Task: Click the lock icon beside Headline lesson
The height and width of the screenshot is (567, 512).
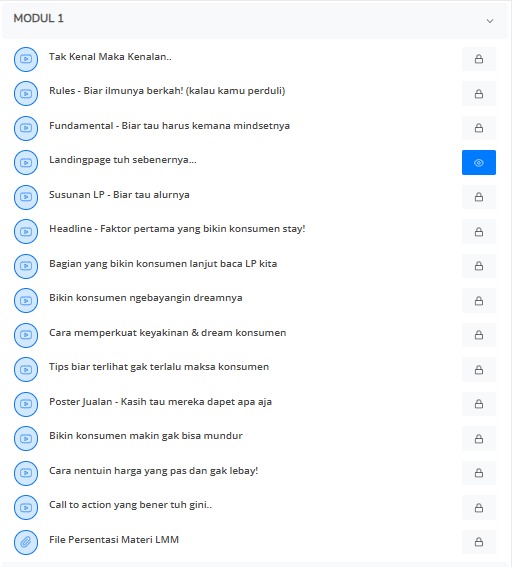Action: pos(479,232)
